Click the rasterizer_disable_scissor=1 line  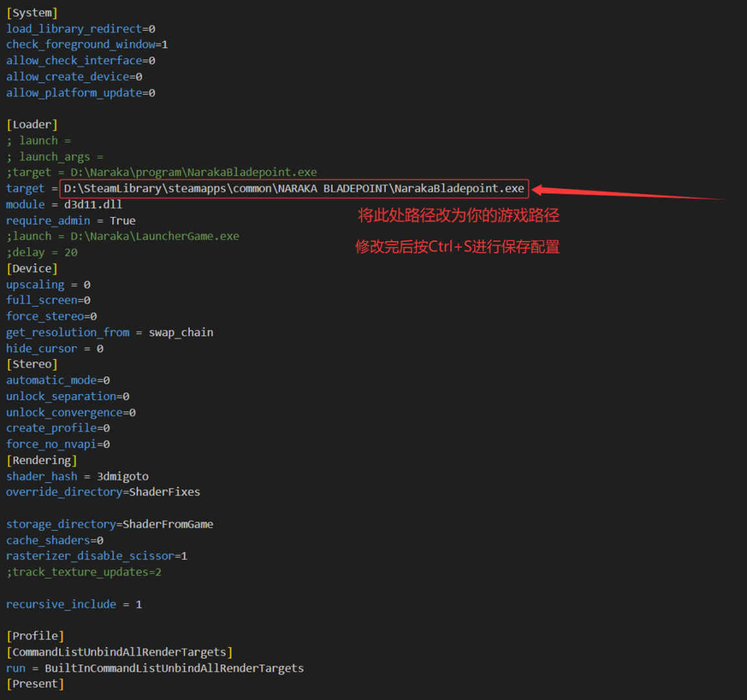tap(97, 556)
